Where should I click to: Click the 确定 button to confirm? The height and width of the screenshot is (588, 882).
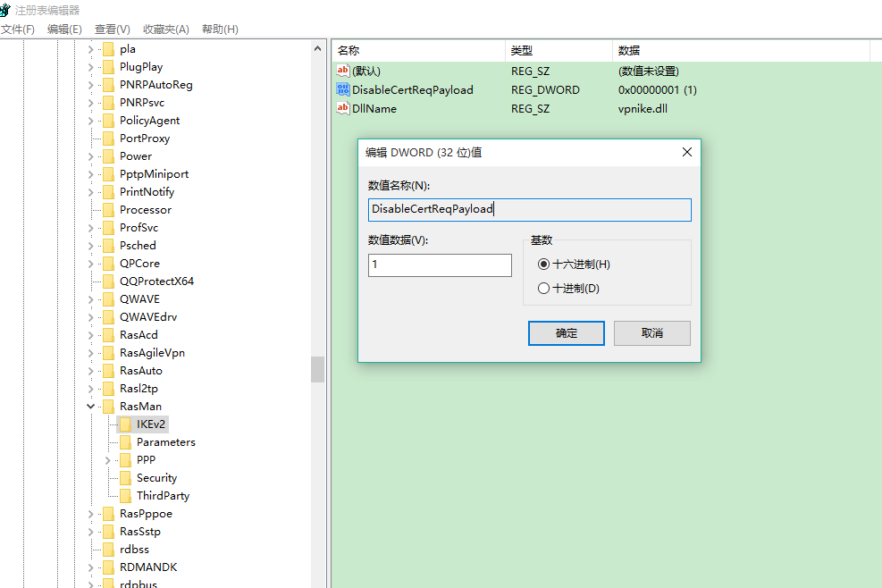[567, 333]
